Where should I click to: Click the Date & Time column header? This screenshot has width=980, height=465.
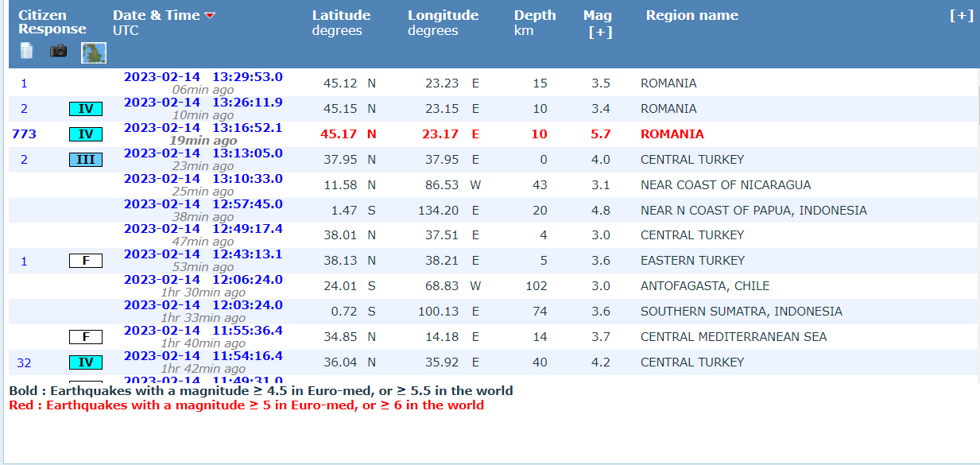[x=157, y=15]
